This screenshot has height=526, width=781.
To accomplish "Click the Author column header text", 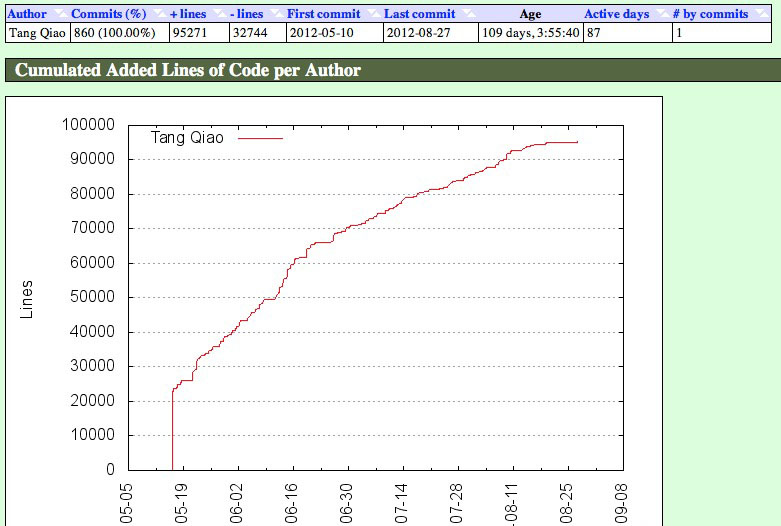I will pyautogui.click(x=27, y=14).
